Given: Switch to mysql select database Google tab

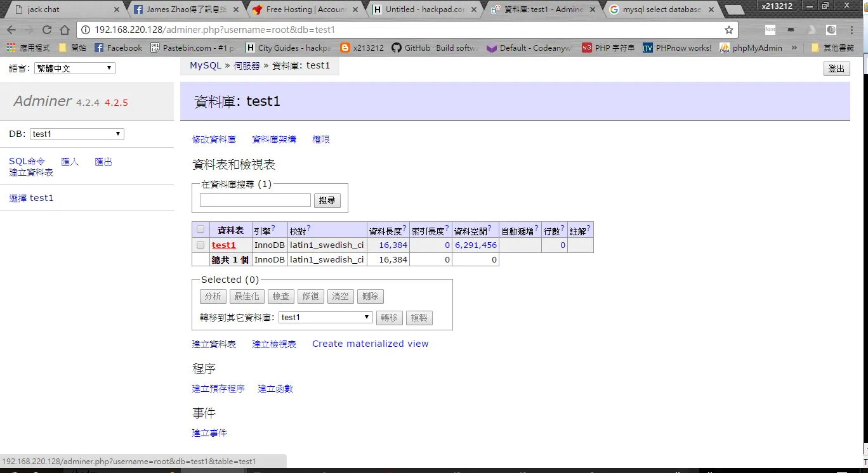Looking at the screenshot, I should click(661, 10).
